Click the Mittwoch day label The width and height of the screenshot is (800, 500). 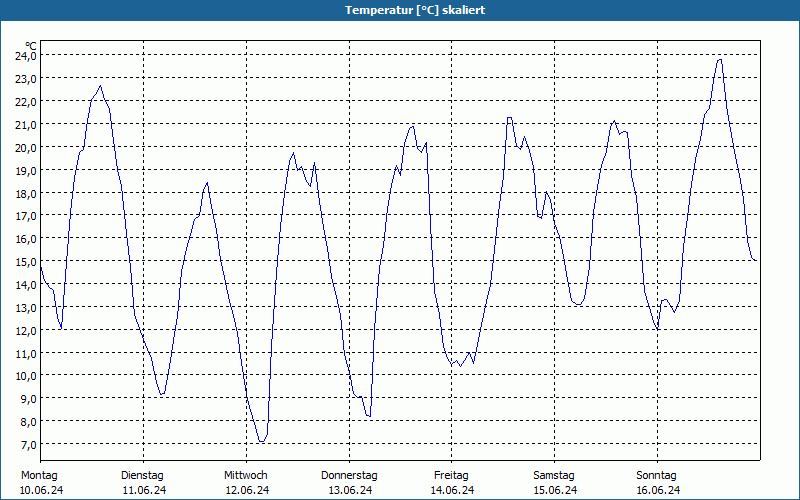(x=246, y=476)
